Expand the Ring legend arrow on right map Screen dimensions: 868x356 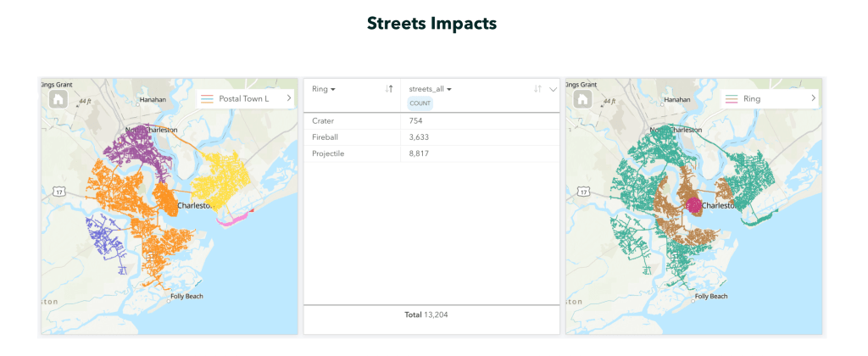coord(814,99)
